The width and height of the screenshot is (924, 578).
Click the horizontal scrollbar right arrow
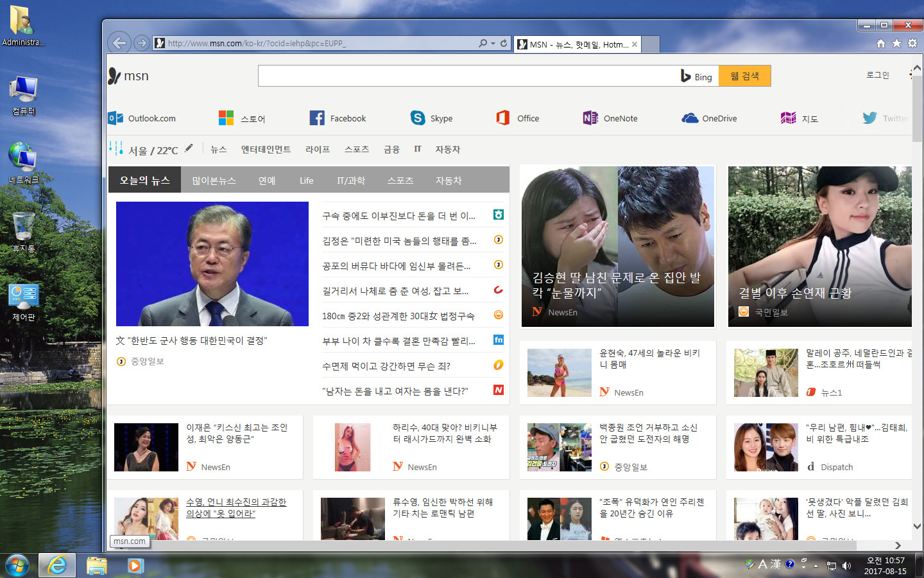tap(898, 545)
